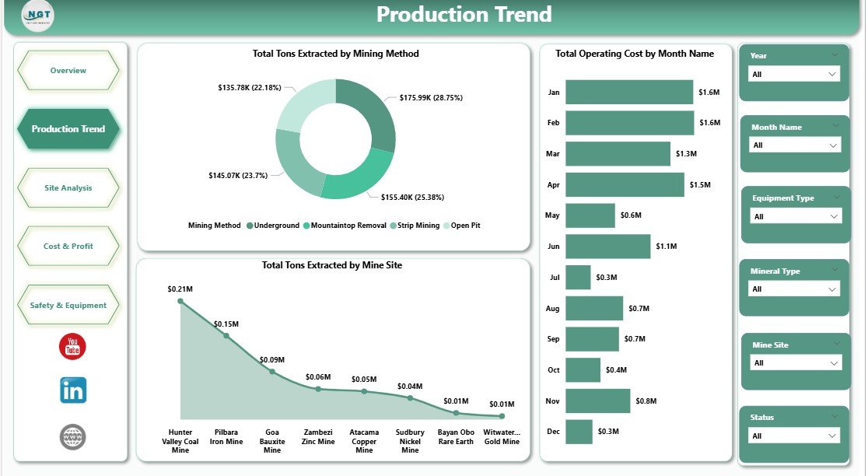Image resolution: width=868 pixels, height=476 pixels.
Task: Click the Jun operating cost bar
Action: pos(607,247)
